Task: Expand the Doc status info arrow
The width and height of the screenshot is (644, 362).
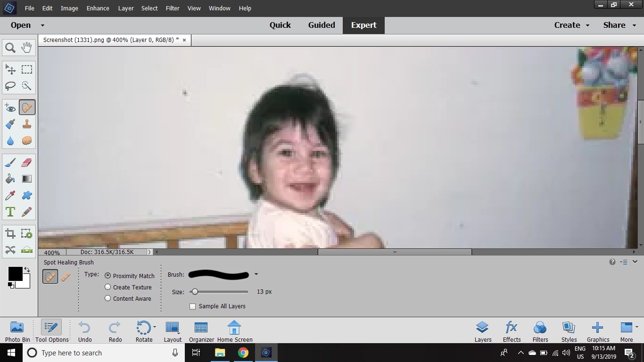Action: click(150, 252)
